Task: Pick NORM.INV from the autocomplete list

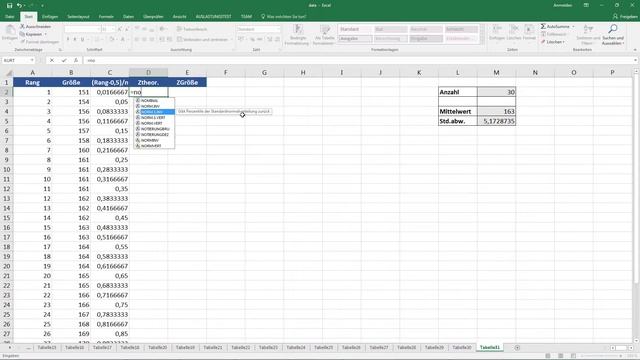Action: (154, 106)
